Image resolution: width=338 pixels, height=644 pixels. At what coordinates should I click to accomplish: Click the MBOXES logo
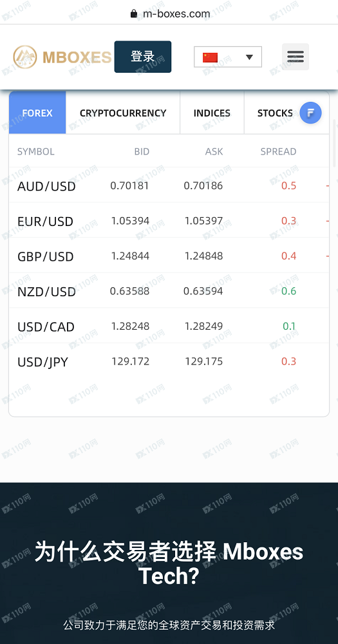[x=62, y=57]
